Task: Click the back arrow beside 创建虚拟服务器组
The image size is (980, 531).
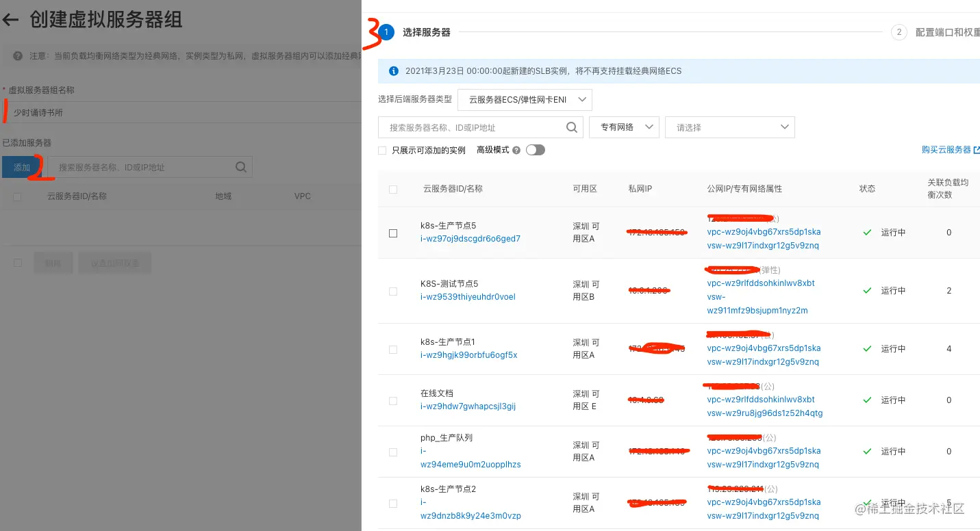Action: pyautogui.click(x=10, y=20)
